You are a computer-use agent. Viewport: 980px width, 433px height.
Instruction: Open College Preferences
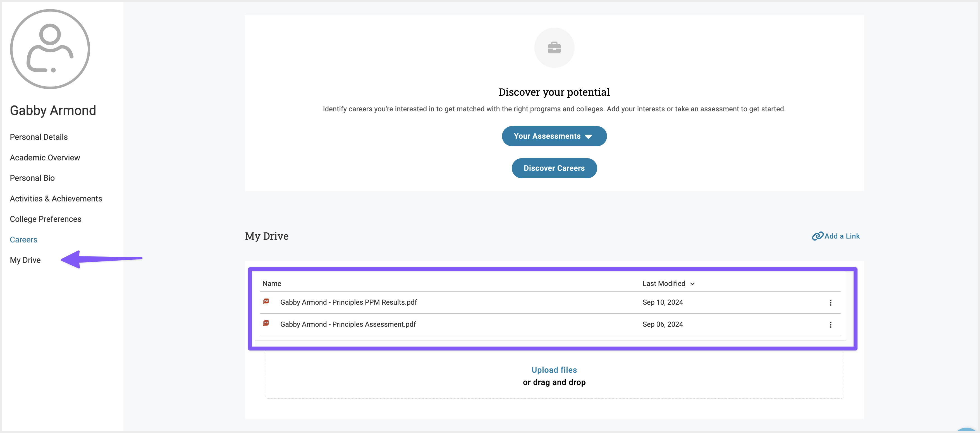tap(46, 219)
